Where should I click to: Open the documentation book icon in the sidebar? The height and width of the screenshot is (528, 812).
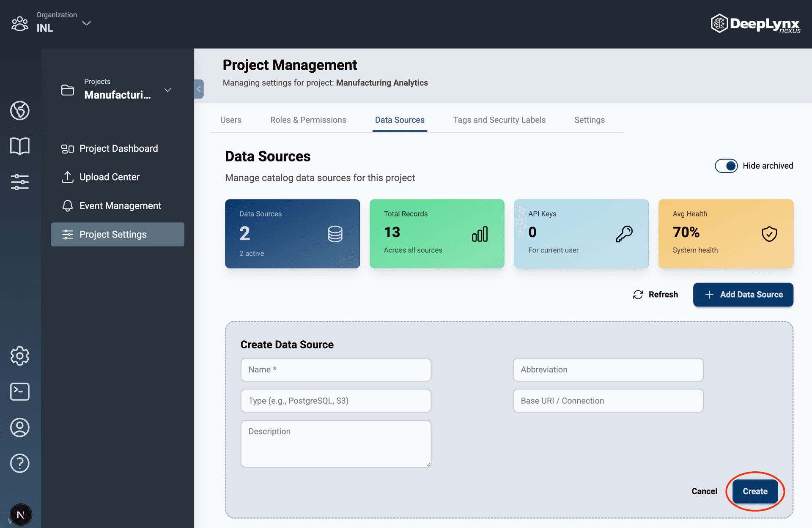click(x=19, y=146)
